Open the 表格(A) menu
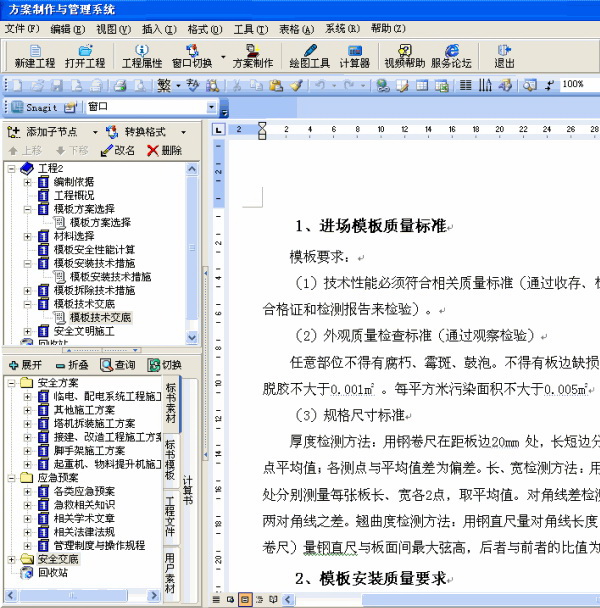This screenshot has height=608, width=600. (x=297, y=29)
